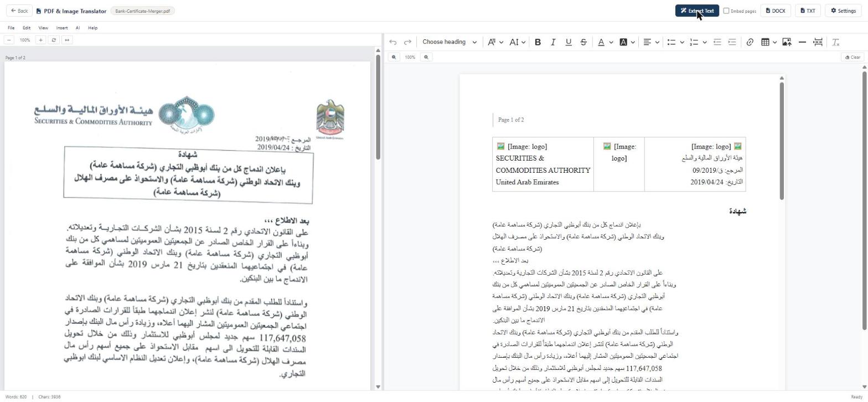
Task: Expand the table options arrow
Action: 775,42
